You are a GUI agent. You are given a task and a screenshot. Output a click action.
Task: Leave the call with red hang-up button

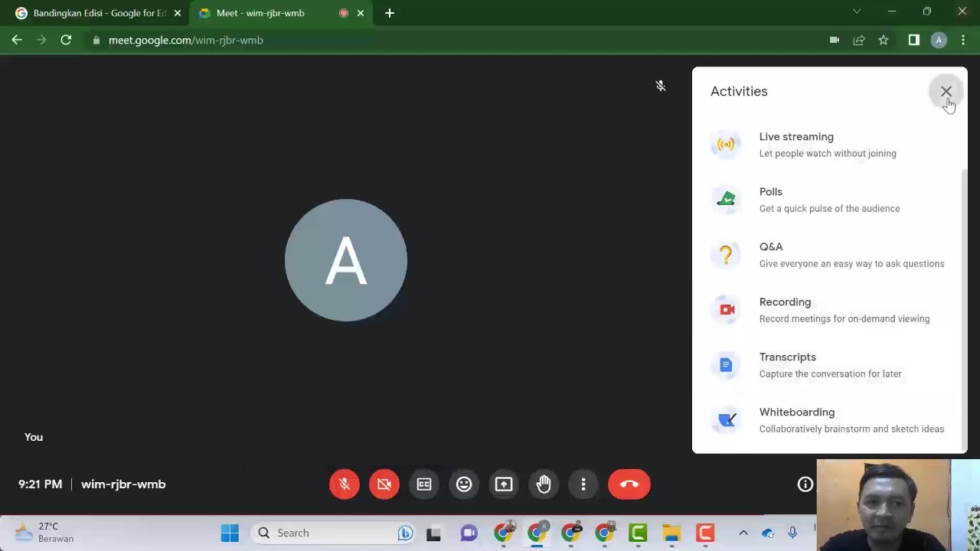pos(629,484)
